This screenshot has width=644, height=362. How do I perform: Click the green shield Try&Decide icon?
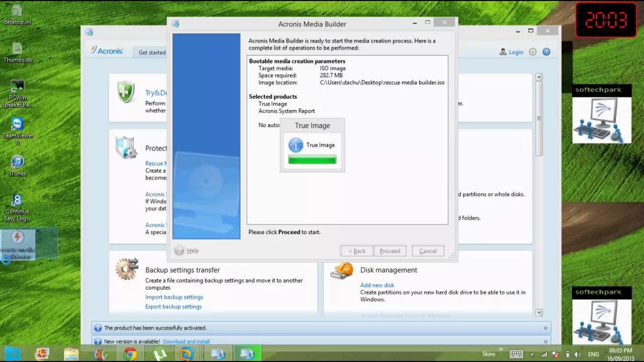(125, 93)
